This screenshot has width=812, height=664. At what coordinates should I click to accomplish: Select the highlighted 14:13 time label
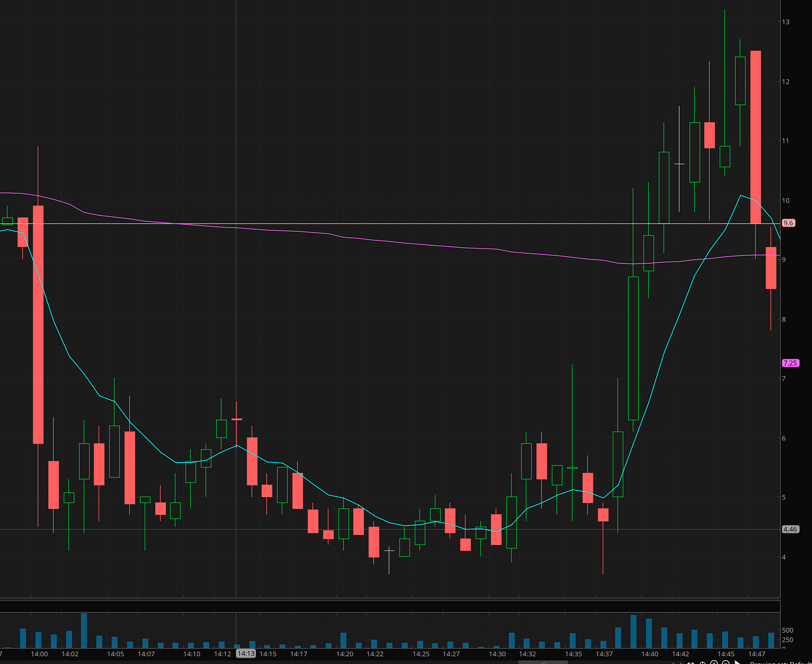[x=246, y=653]
